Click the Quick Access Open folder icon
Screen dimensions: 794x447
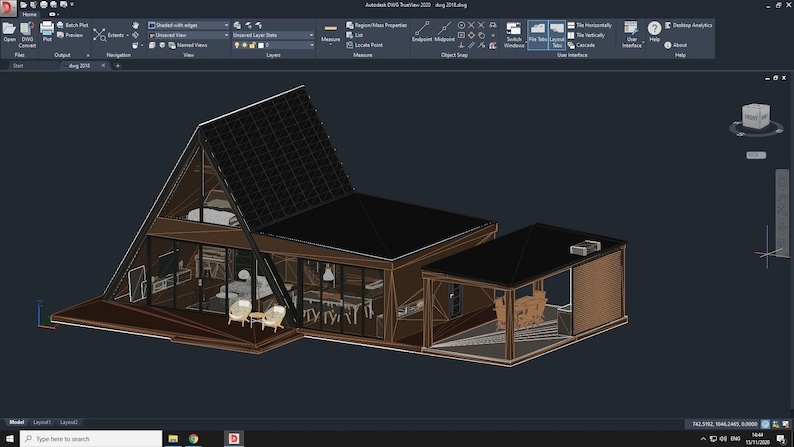coord(24,5)
